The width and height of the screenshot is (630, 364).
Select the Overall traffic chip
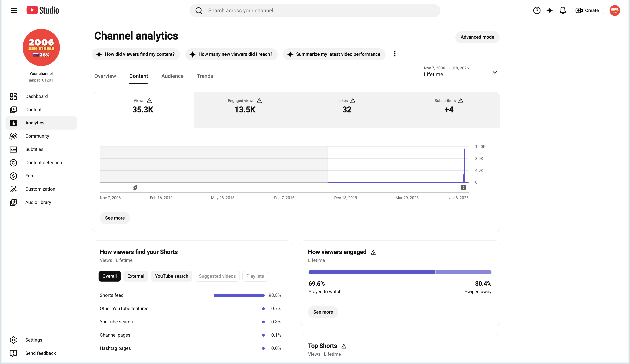tap(109, 276)
